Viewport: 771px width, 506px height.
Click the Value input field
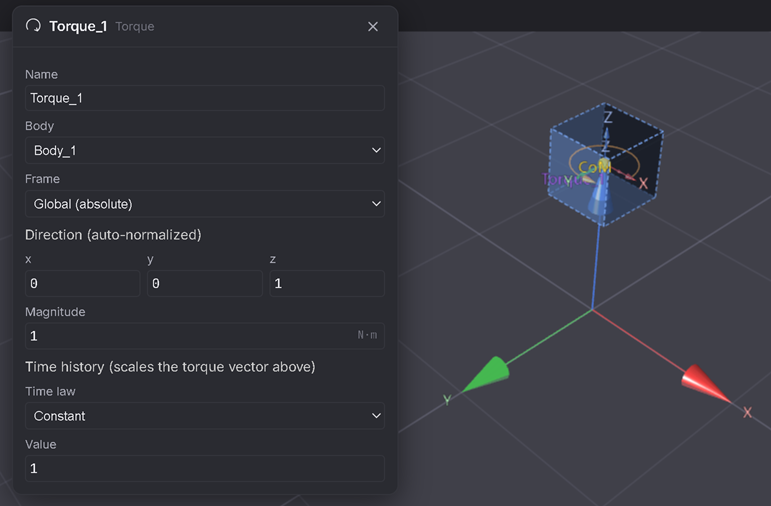205,468
